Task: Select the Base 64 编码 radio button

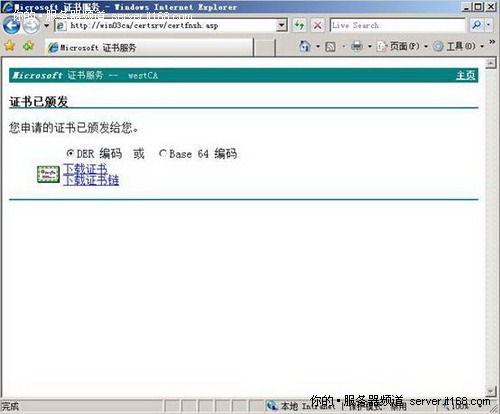Action: tap(163, 153)
